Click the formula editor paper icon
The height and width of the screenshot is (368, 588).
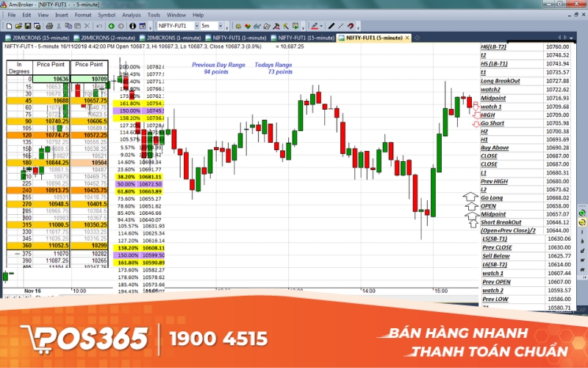[x=267, y=26]
